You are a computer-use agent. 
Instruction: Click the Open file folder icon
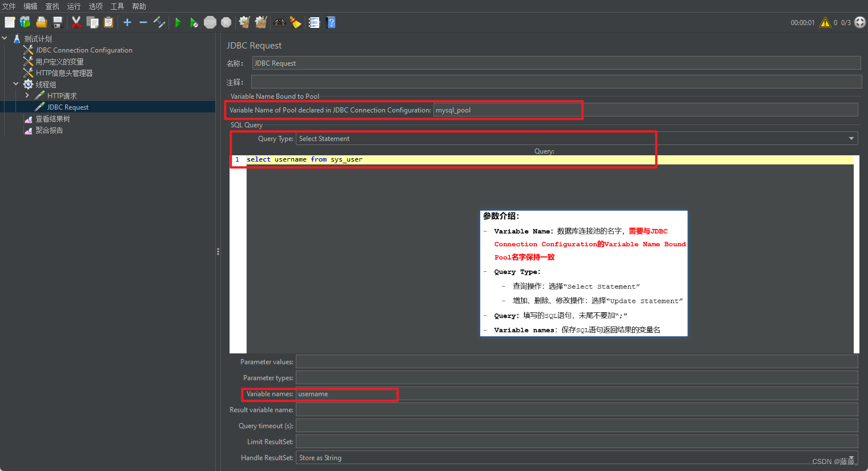point(41,22)
